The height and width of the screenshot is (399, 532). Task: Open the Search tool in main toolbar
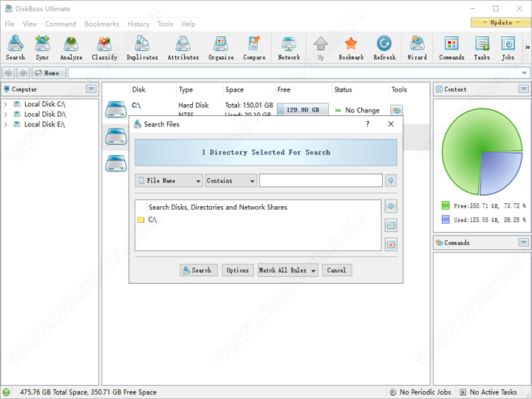pyautogui.click(x=16, y=48)
